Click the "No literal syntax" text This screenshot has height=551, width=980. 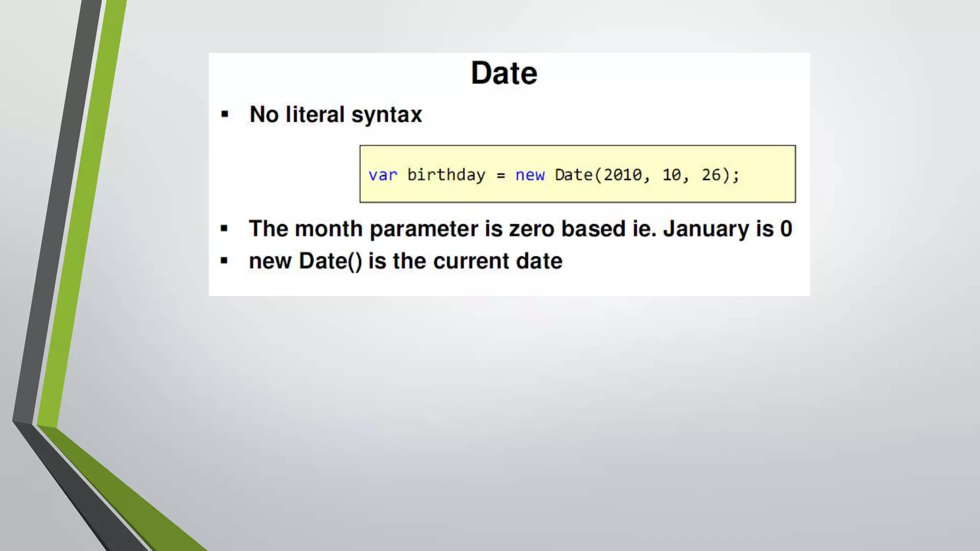335,115
